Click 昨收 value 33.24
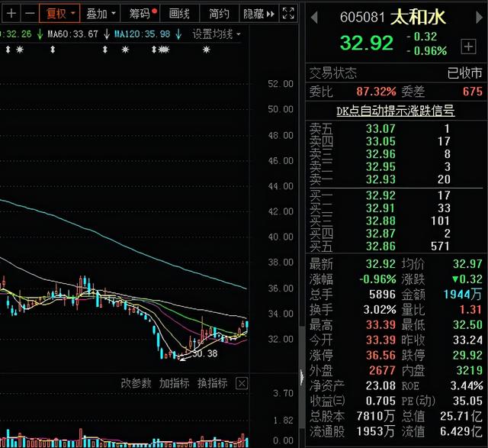488x448 pixels. point(467,340)
